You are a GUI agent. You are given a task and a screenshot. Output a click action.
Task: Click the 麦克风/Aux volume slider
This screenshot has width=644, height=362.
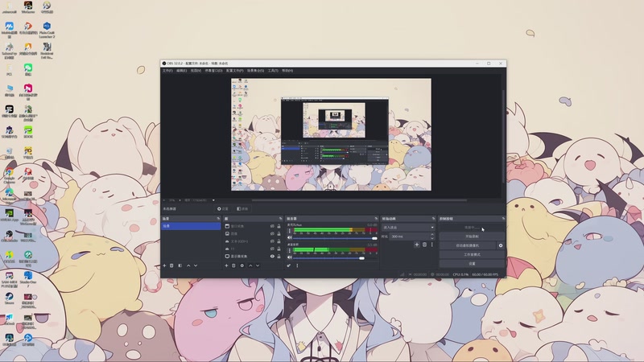335,238
